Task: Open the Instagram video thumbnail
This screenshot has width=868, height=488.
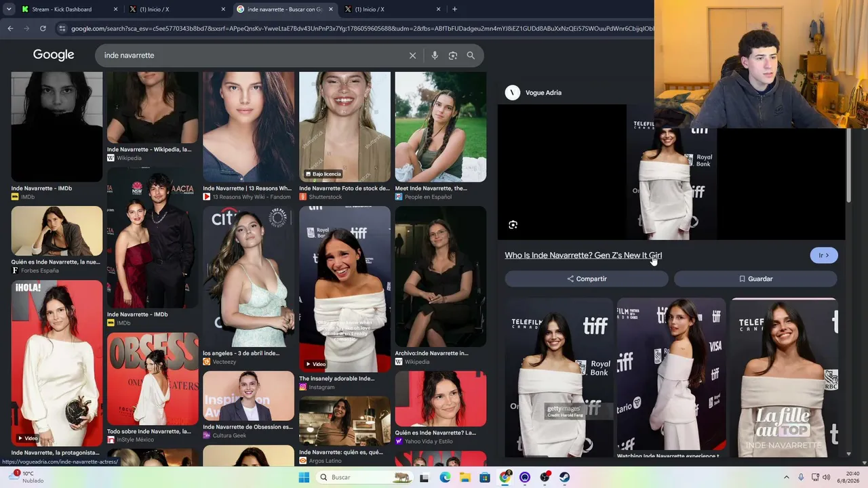Action: [344, 289]
